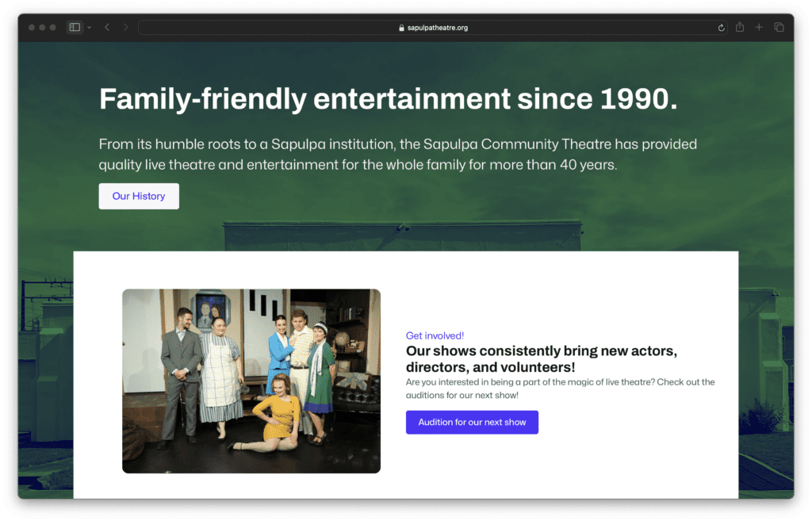
Task: Click the padlock icon in address bar
Action: 402,28
